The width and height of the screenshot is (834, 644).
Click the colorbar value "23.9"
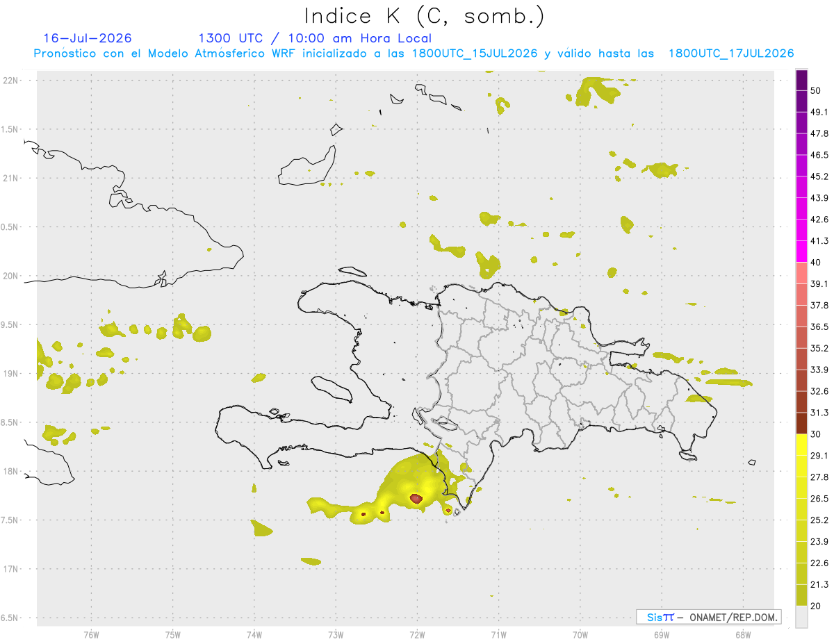click(x=819, y=541)
